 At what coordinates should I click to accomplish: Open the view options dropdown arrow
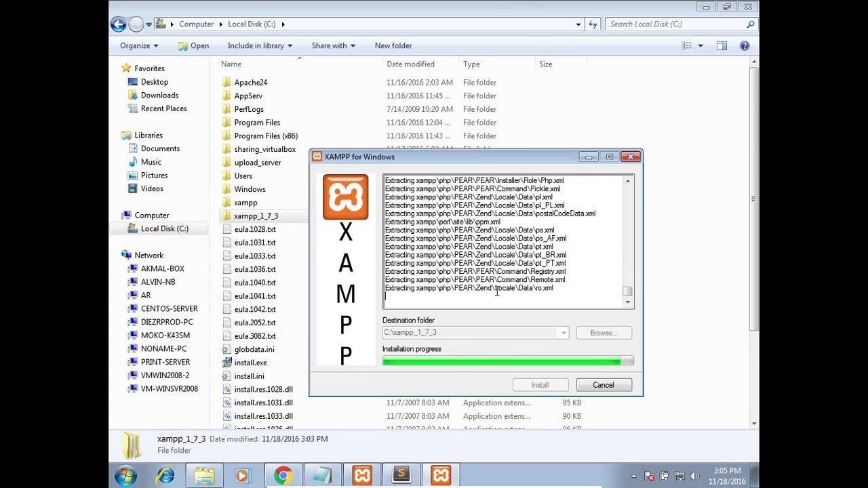point(701,45)
